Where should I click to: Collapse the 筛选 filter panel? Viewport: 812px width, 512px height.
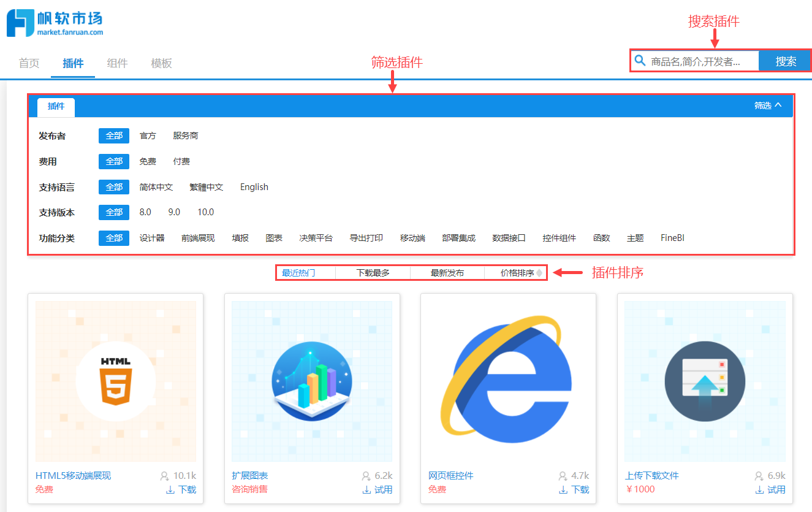(x=768, y=105)
